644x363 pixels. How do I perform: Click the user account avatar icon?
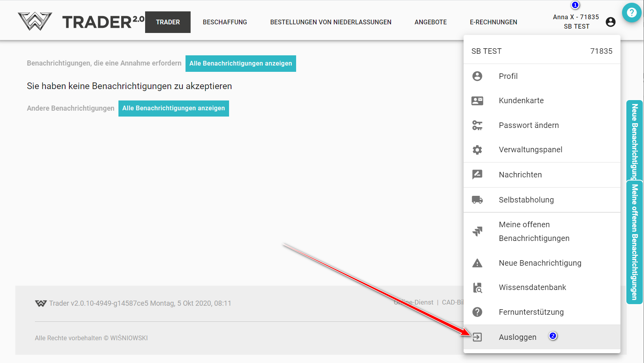[610, 22]
